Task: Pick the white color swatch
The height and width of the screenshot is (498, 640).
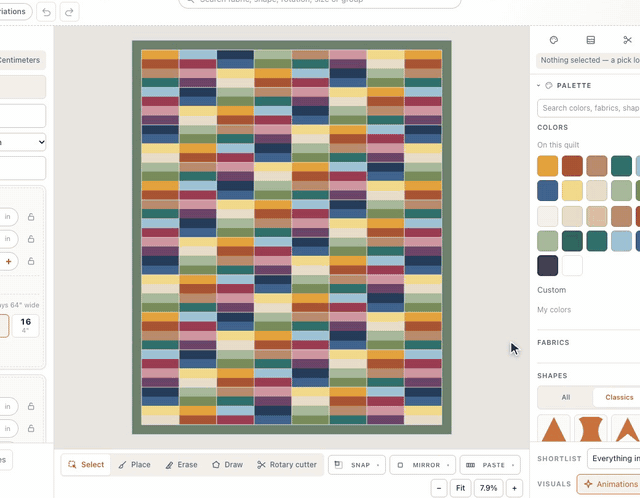Action: tap(572, 266)
